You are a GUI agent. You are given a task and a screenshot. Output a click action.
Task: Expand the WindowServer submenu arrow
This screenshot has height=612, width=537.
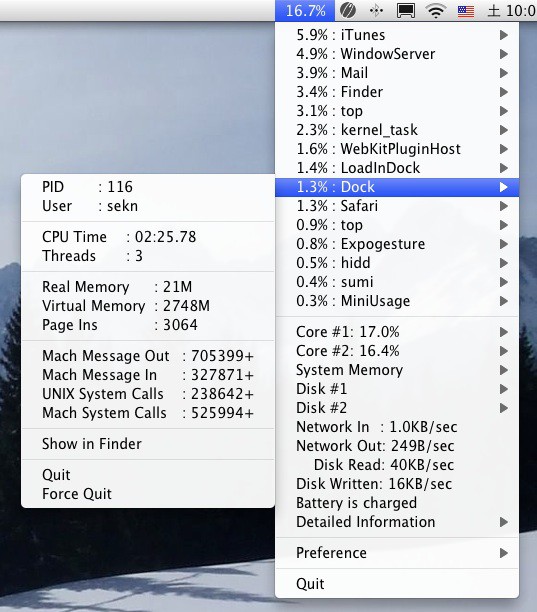tap(504, 54)
